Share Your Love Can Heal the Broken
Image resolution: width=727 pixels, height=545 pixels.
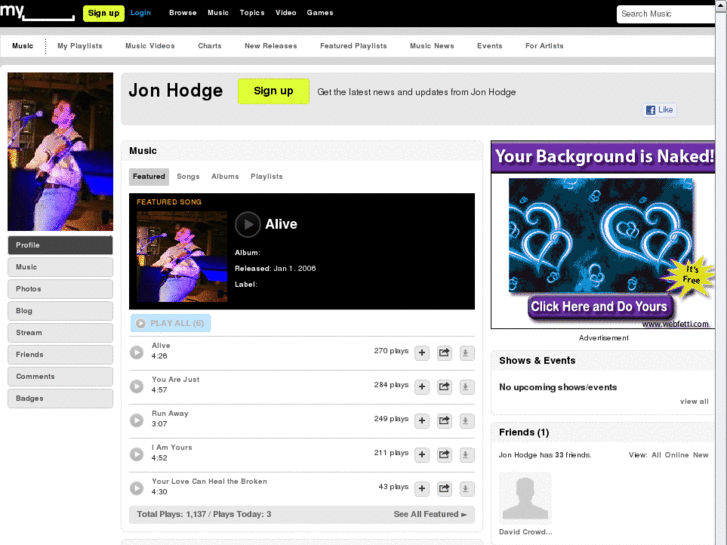(444, 488)
